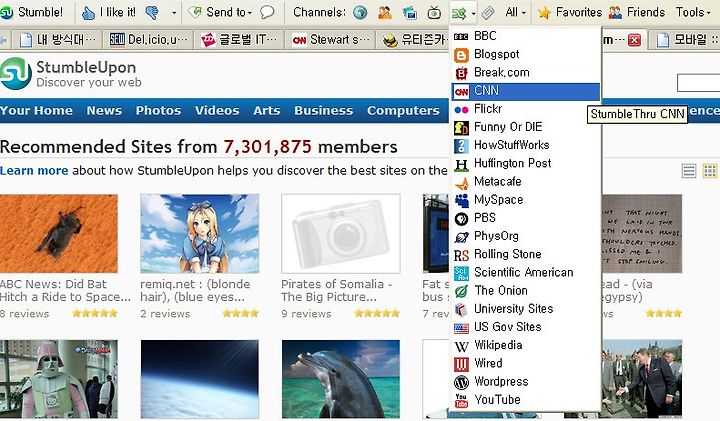Open Favorites in toolbar
The image size is (720, 421).
[570, 12]
